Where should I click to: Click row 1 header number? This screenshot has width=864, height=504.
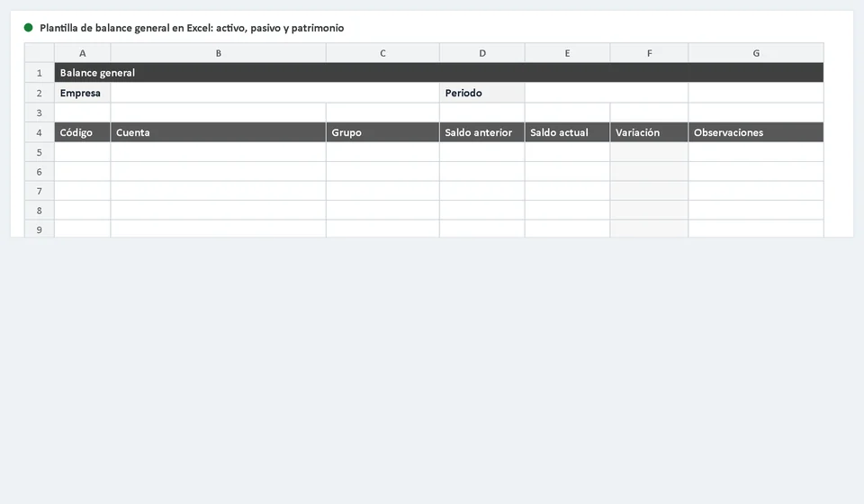(39, 73)
